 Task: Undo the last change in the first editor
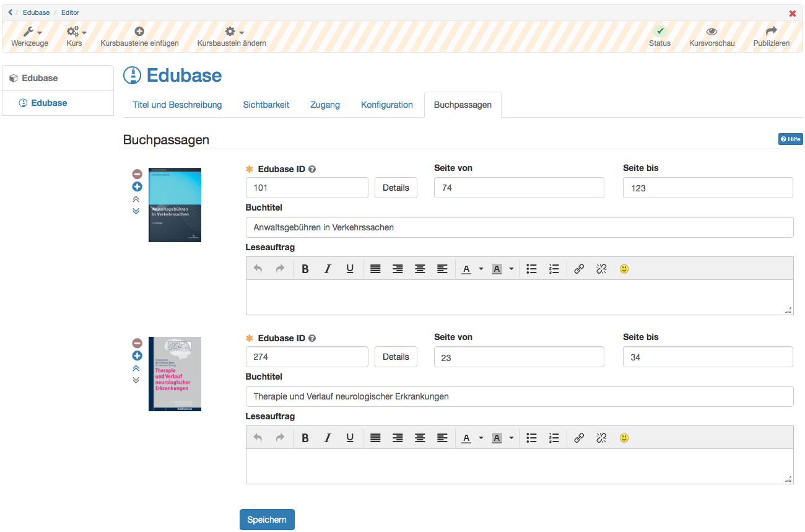point(258,268)
